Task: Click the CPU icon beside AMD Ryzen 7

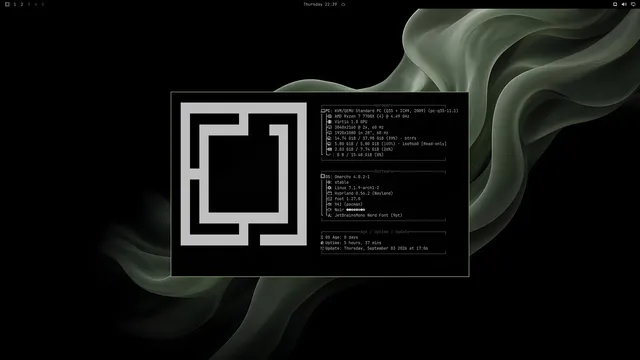Action: click(x=329, y=116)
